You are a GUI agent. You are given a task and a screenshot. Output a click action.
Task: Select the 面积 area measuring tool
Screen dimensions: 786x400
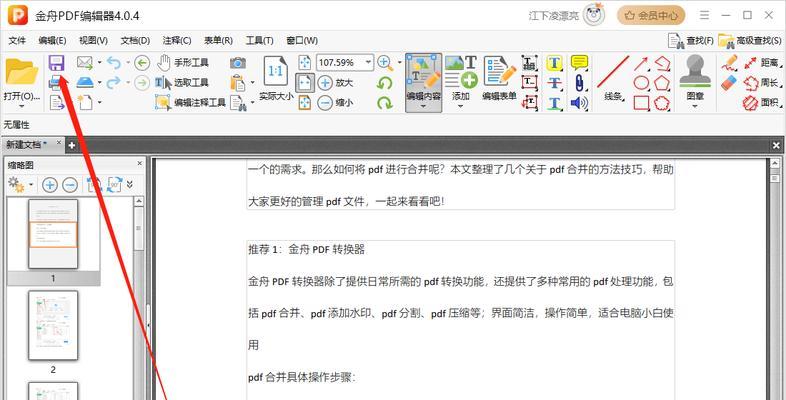(x=762, y=103)
